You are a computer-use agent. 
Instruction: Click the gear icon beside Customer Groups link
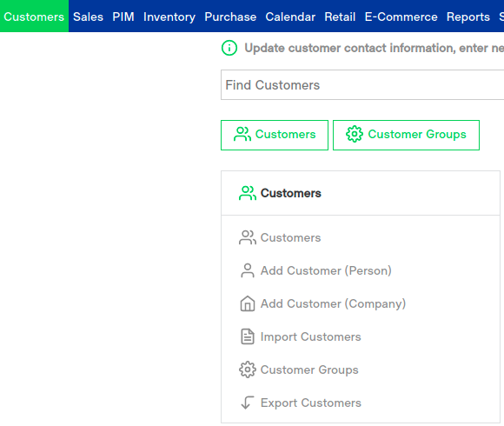tap(248, 369)
